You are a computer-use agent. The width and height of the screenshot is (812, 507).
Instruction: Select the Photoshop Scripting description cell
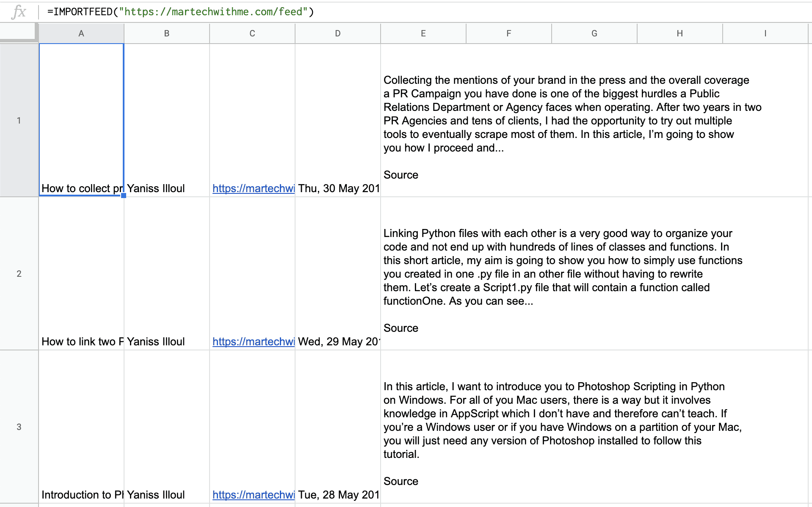pos(594,427)
